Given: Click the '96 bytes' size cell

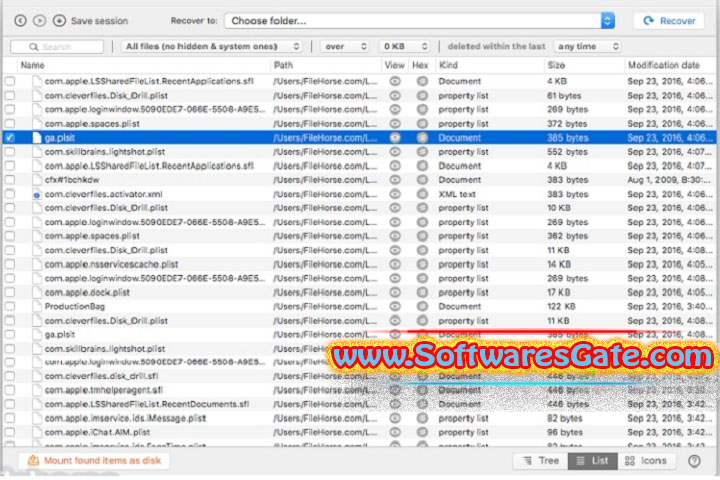Looking at the screenshot, I should (x=565, y=432).
